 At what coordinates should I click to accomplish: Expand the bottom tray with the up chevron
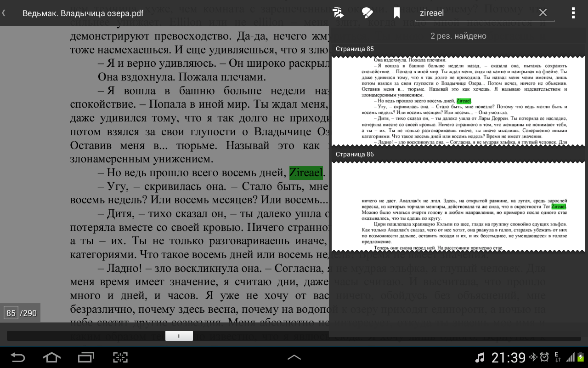[294, 357]
